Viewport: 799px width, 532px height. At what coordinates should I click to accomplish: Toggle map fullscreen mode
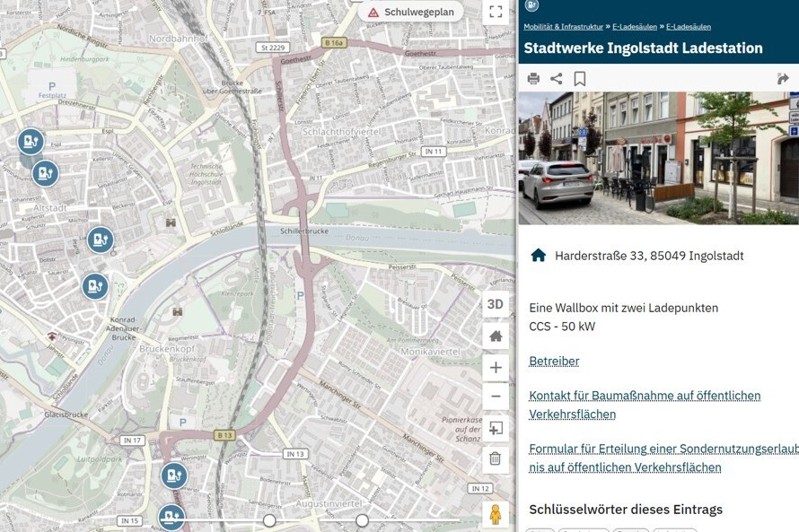coord(496,12)
